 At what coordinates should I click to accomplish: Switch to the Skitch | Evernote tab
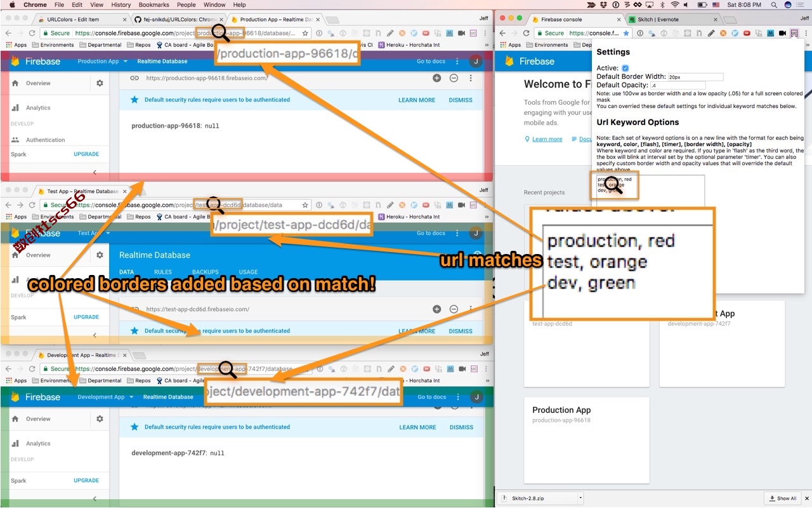[x=672, y=20]
